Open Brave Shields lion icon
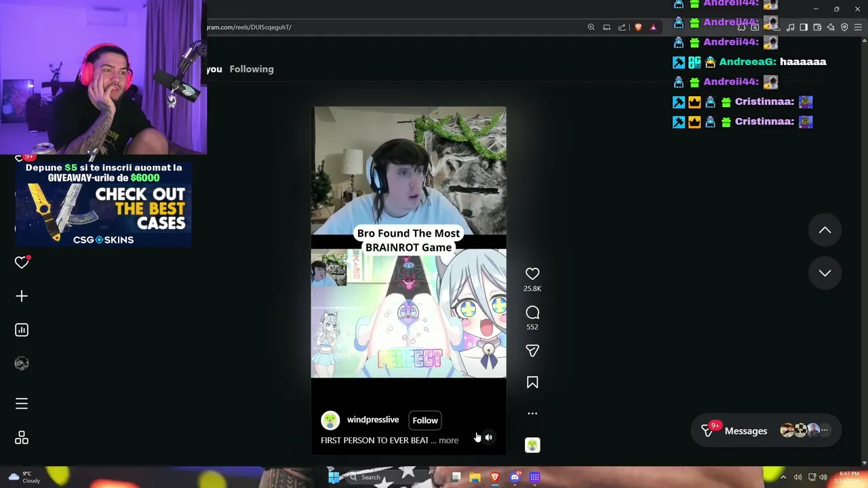Image resolution: width=868 pixels, height=488 pixels. [638, 27]
